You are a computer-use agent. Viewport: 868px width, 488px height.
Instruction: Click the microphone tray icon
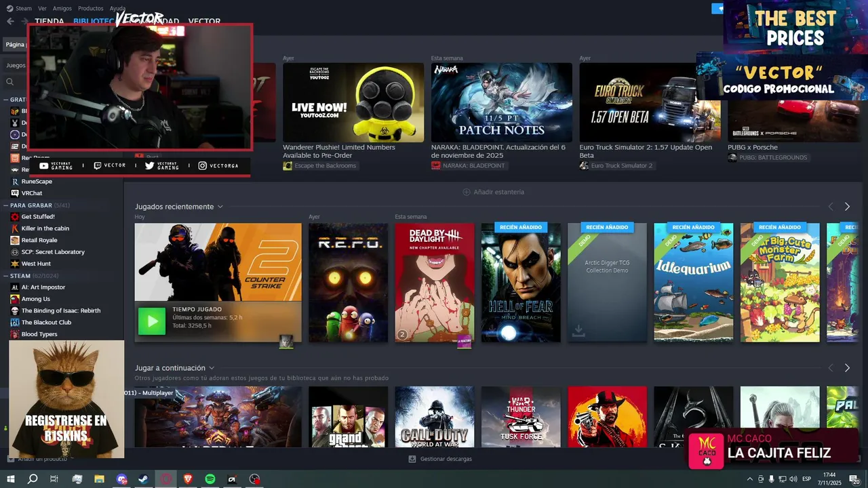(772, 479)
